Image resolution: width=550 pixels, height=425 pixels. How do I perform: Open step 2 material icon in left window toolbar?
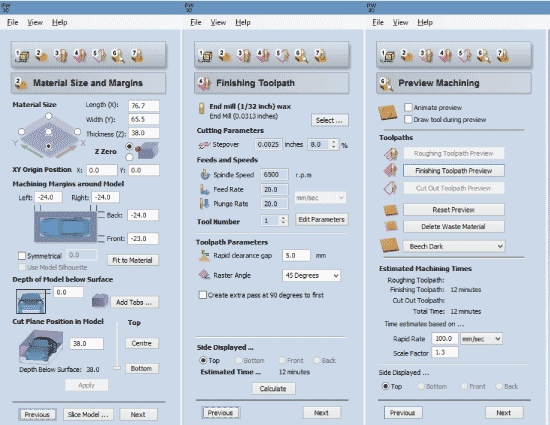pos(41,56)
